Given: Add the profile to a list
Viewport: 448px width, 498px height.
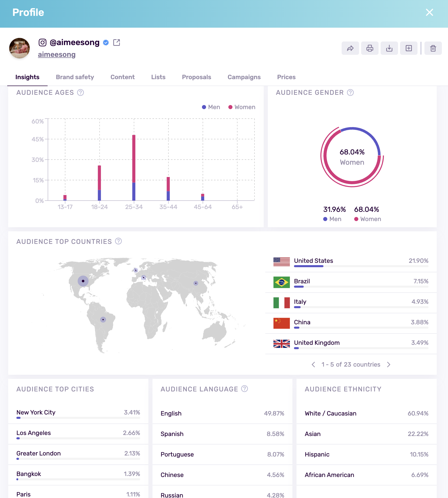Looking at the screenshot, I should click(x=409, y=48).
